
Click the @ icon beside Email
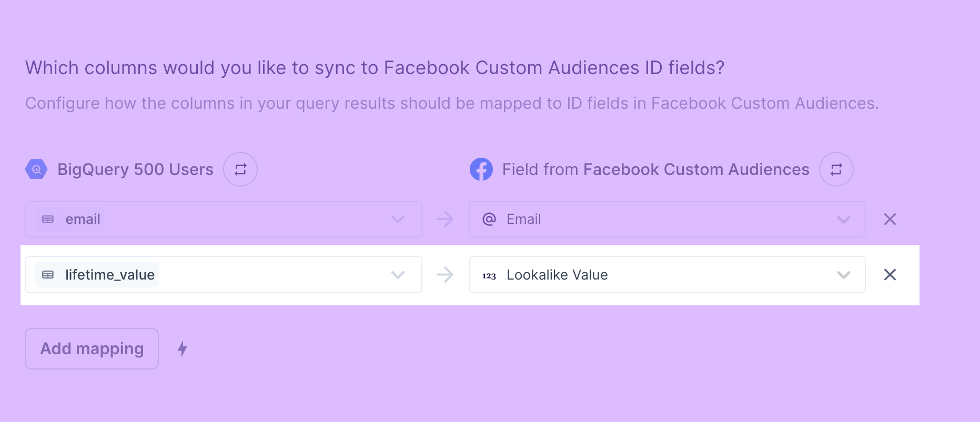click(x=489, y=219)
